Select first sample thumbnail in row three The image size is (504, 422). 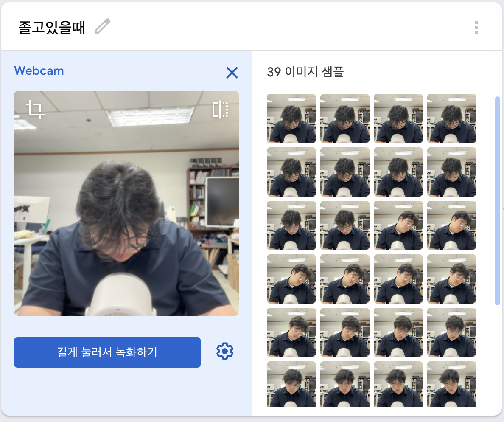point(291,225)
